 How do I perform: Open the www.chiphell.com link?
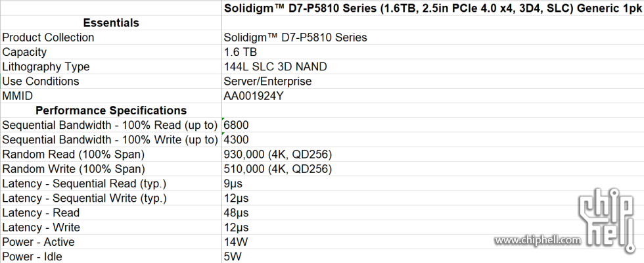coord(538,240)
